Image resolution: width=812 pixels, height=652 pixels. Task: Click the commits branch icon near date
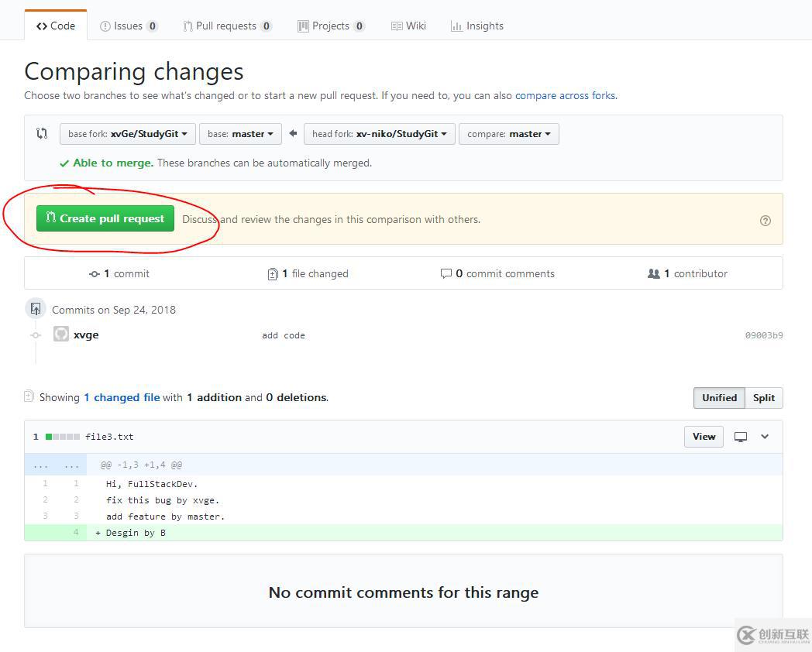[x=36, y=309]
